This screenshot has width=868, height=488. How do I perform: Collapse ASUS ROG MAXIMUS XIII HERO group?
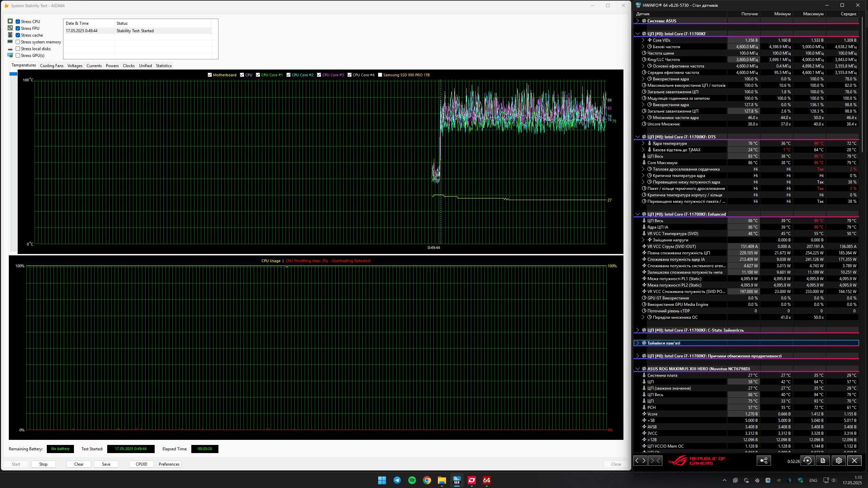(637, 369)
